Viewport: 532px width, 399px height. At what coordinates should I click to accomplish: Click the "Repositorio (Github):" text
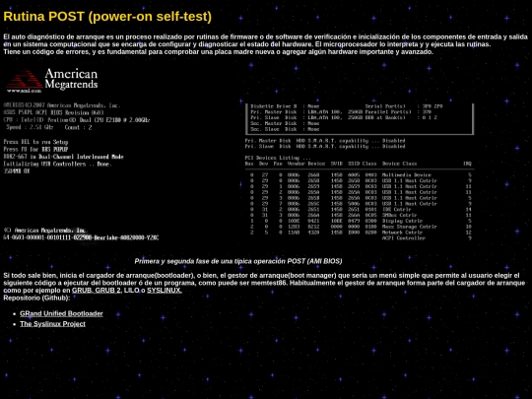tap(36, 298)
